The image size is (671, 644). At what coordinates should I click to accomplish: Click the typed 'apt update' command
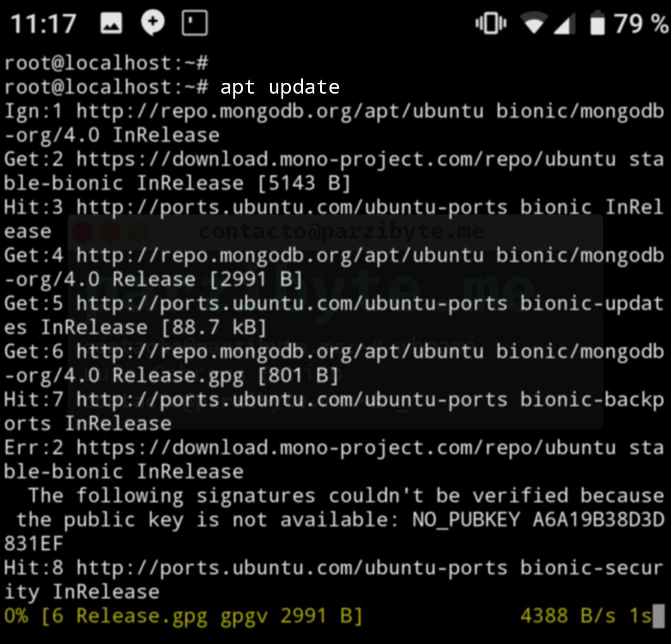click(x=280, y=87)
